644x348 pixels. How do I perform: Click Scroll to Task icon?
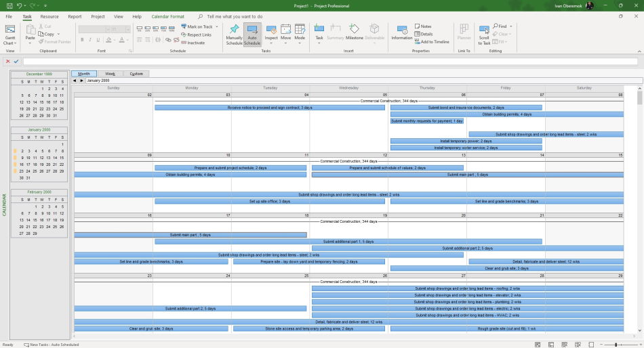484,30
